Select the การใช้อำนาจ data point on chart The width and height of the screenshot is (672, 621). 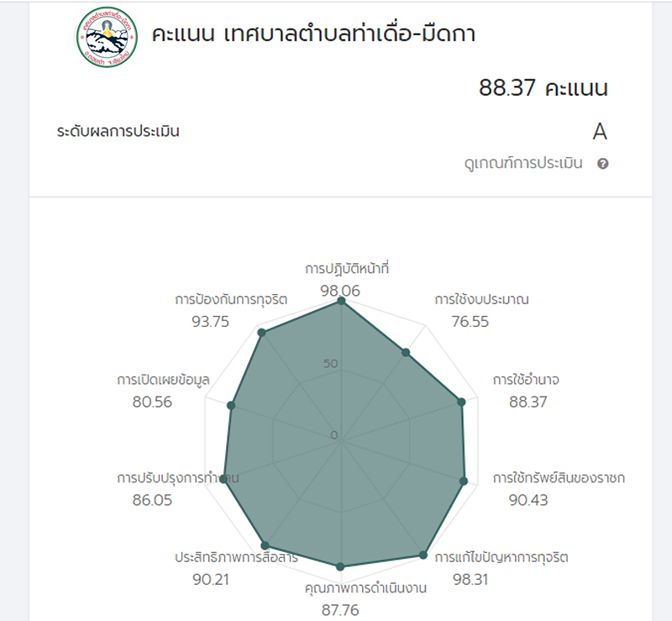pyautogui.click(x=461, y=402)
